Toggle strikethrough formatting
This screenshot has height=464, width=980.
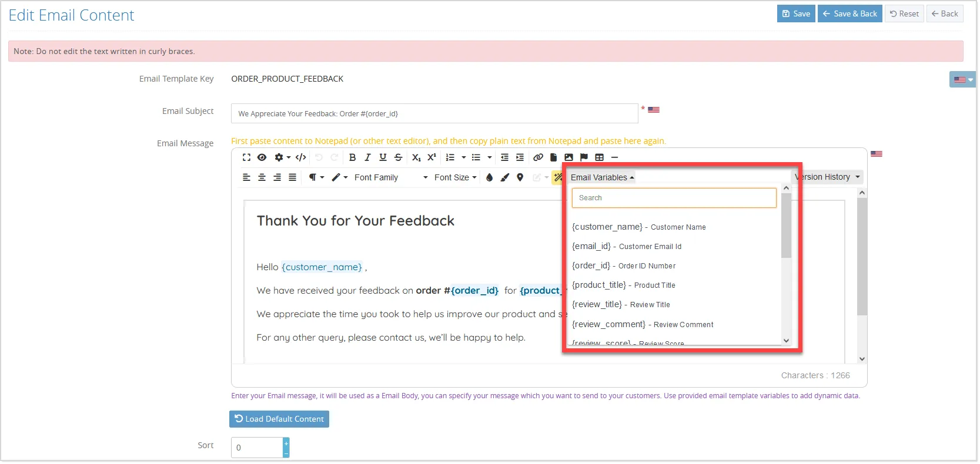399,157
